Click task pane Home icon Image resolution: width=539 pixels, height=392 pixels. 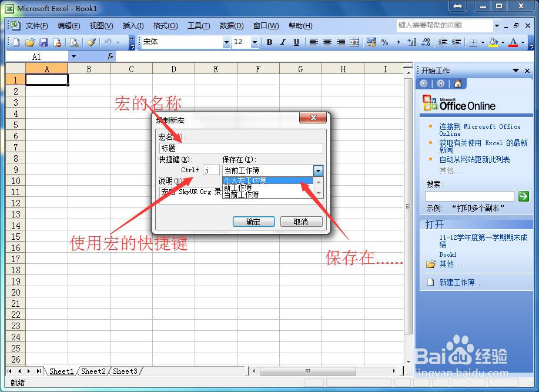click(457, 83)
